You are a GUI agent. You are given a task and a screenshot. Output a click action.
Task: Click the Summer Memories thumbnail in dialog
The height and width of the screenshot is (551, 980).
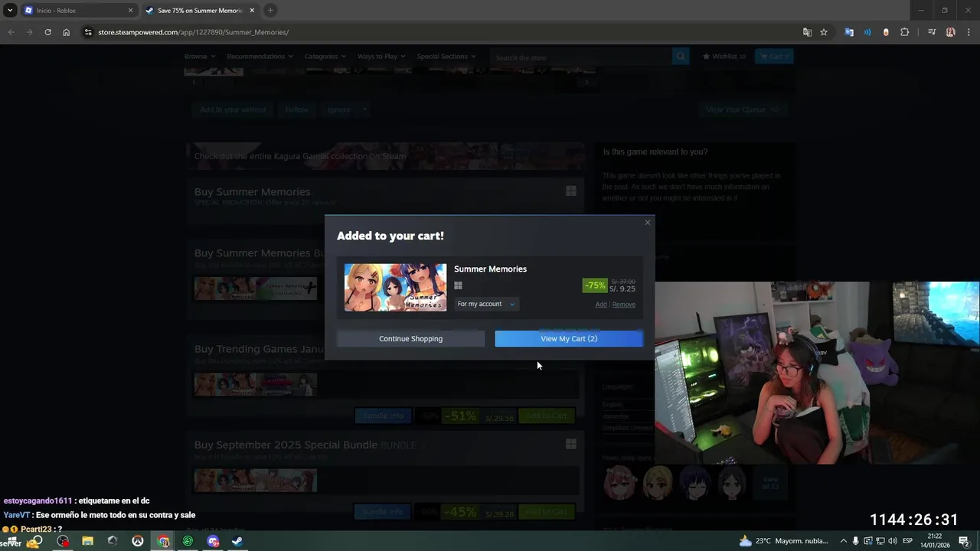[395, 287]
